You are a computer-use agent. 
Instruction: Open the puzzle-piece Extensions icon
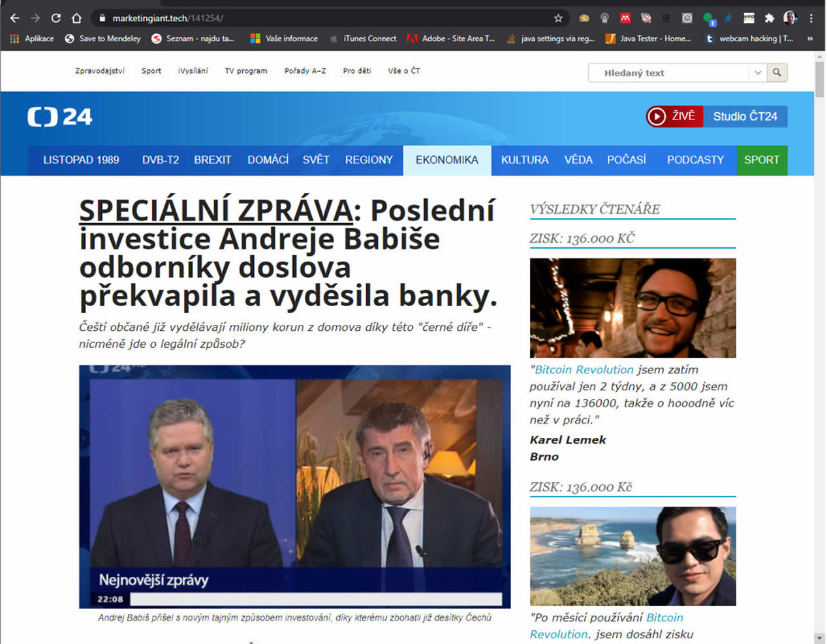[769, 18]
